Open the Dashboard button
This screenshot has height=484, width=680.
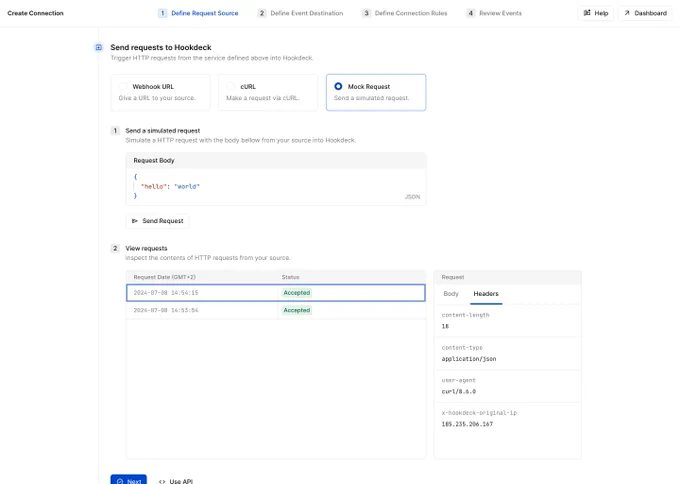pos(645,13)
